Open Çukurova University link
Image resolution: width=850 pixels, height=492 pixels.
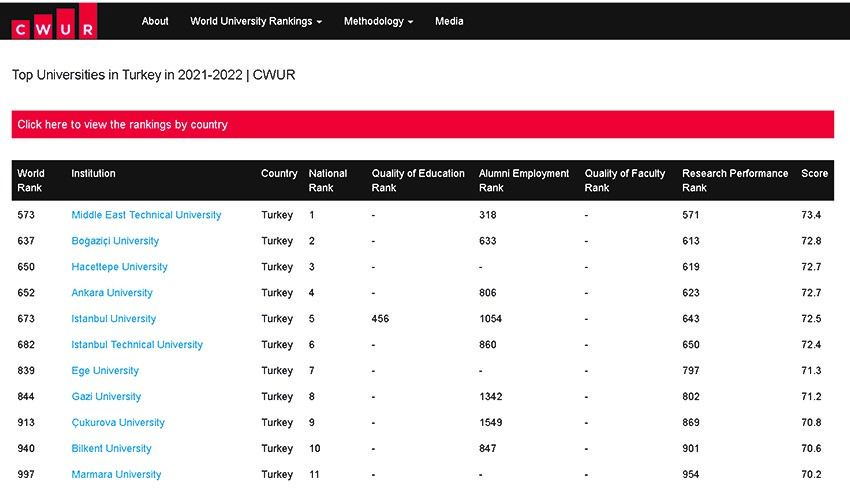tap(118, 423)
